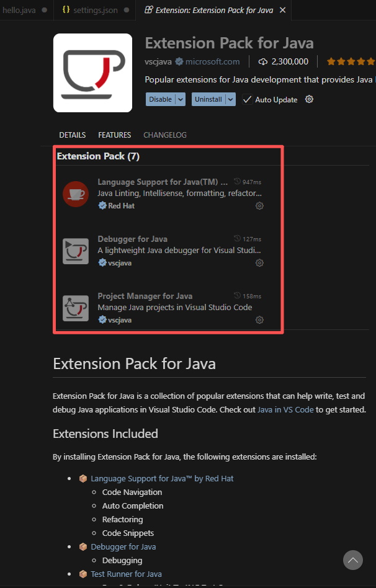Open the DETAILS tab

coord(73,135)
